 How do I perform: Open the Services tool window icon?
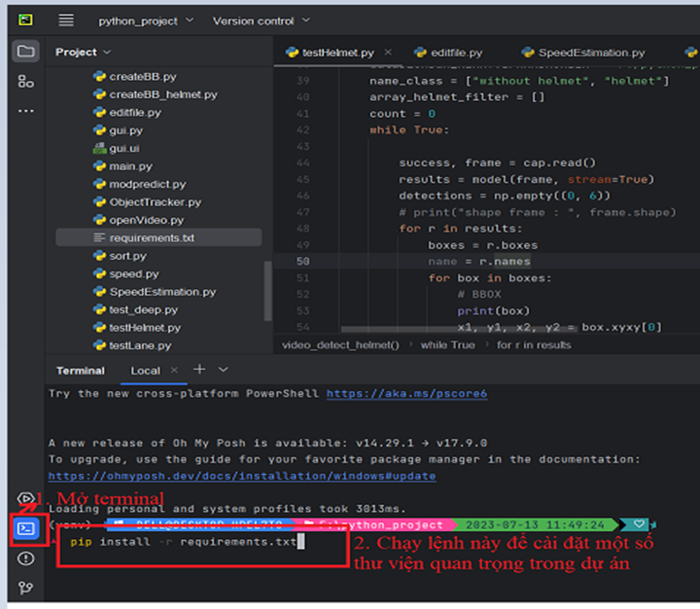(x=25, y=498)
